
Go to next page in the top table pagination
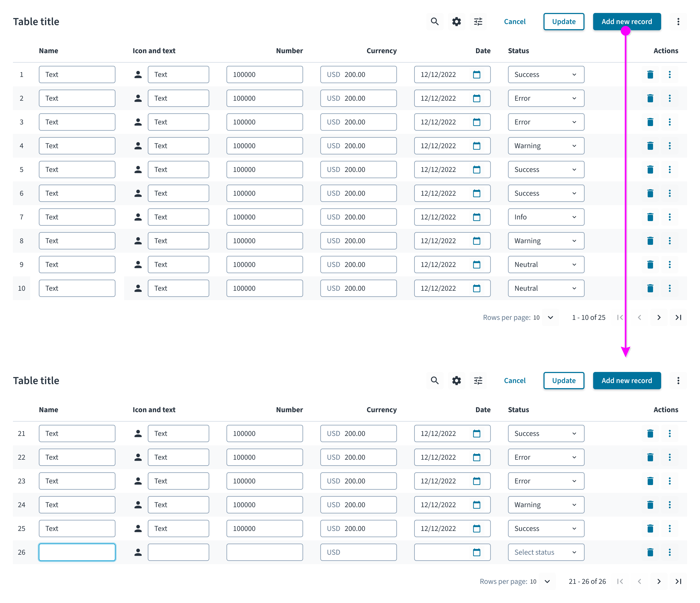(x=659, y=317)
